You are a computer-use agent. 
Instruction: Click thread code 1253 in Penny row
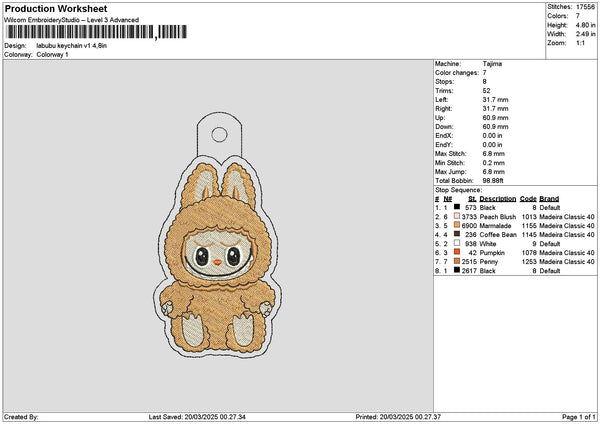pos(529,262)
